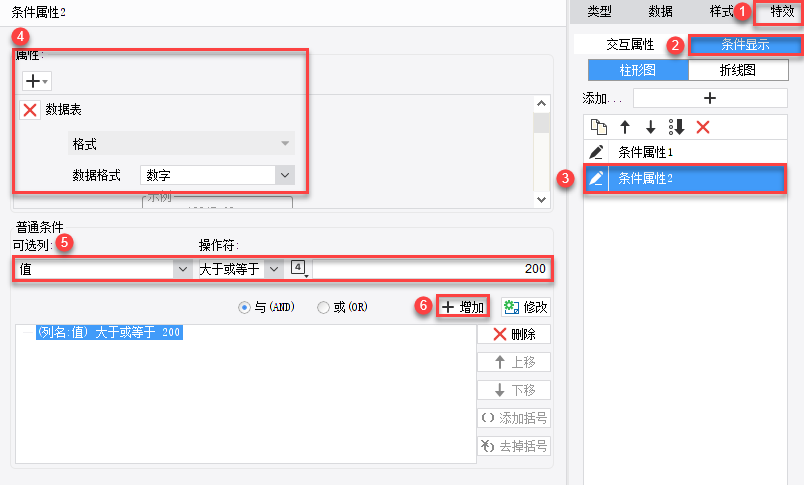The image size is (804, 485).
Task: Click the 增加 button
Action: click(463, 307)
